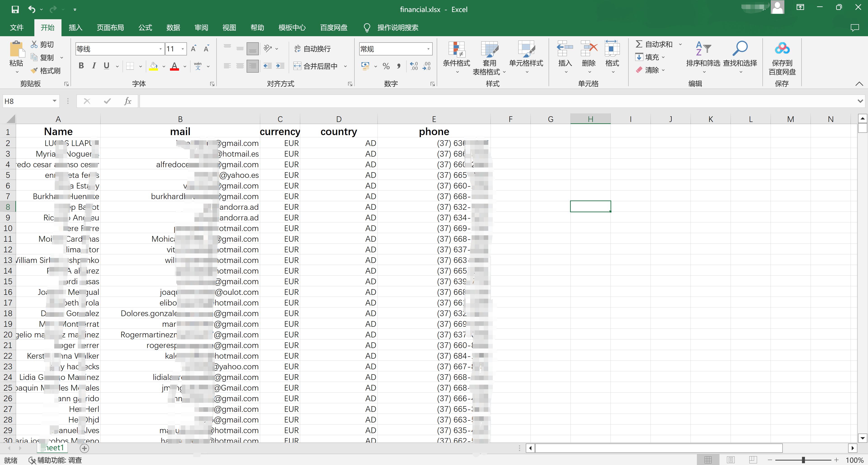Collapse the ribbon with the chevron

coord(859,84)
